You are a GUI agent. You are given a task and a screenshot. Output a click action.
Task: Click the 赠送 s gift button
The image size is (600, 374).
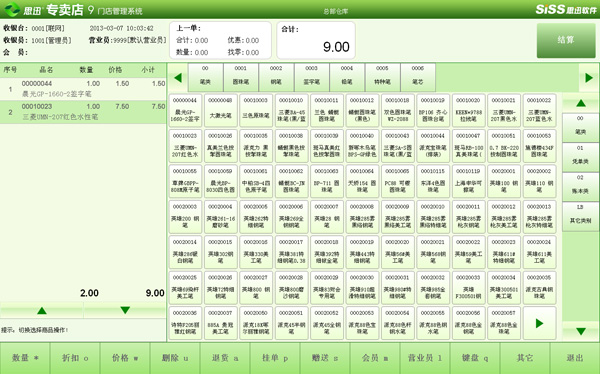325,358
